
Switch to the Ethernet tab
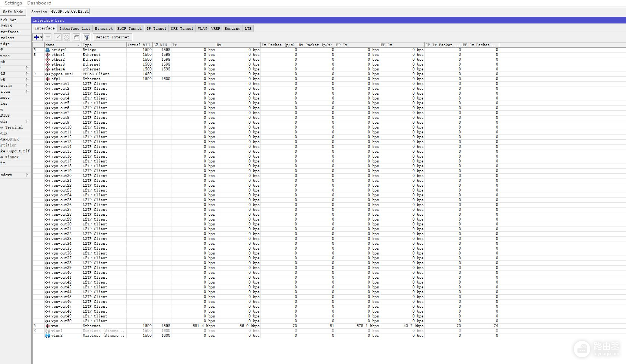coord(104,29)
